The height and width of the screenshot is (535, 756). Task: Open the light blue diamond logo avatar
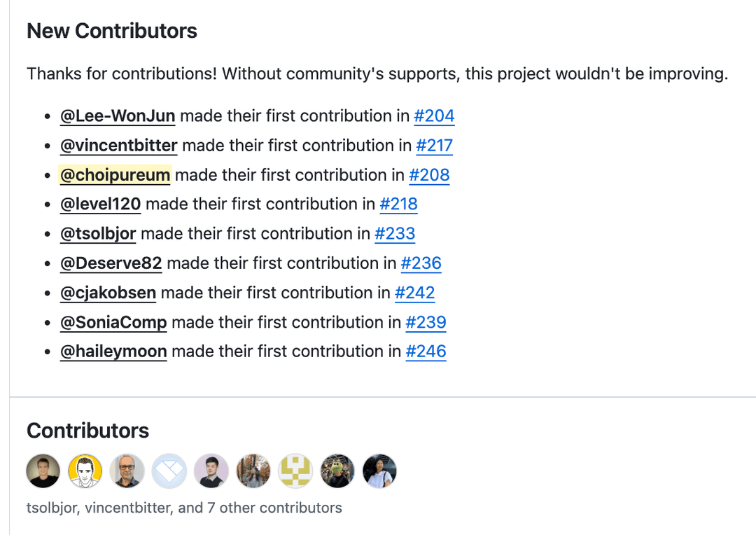click(x=169, y=471)
